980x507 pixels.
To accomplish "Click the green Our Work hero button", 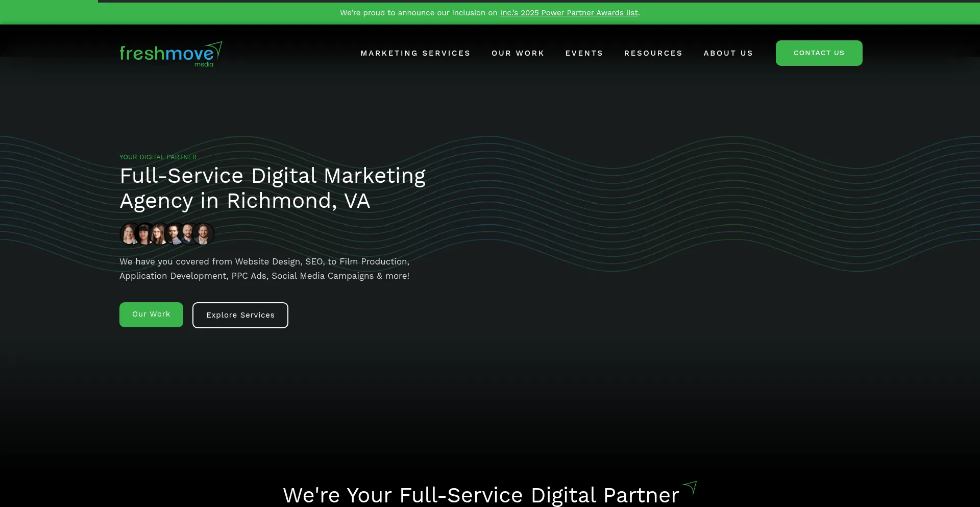I will tap(151, 315).
